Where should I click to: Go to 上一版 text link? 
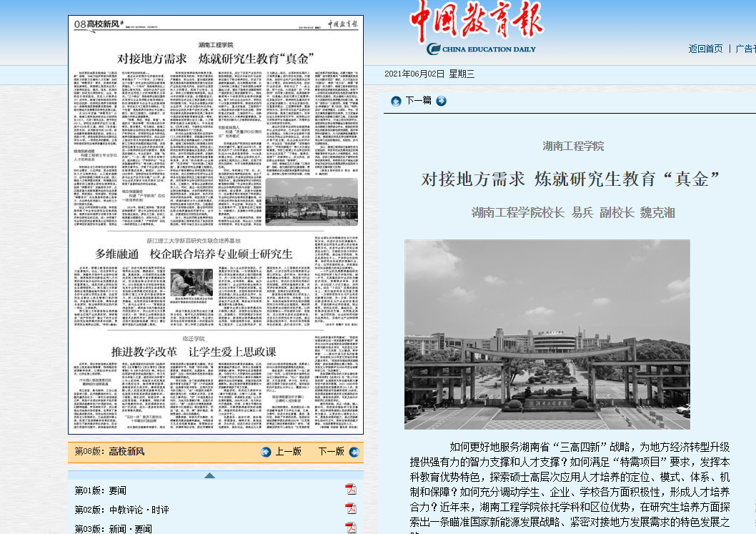pyautogui.click(x=289, y=452)
